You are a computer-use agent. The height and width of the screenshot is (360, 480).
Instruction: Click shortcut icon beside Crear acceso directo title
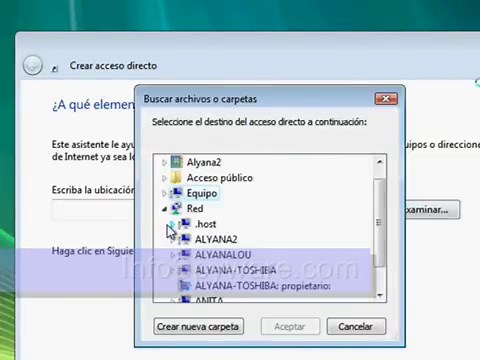[55, 68]
